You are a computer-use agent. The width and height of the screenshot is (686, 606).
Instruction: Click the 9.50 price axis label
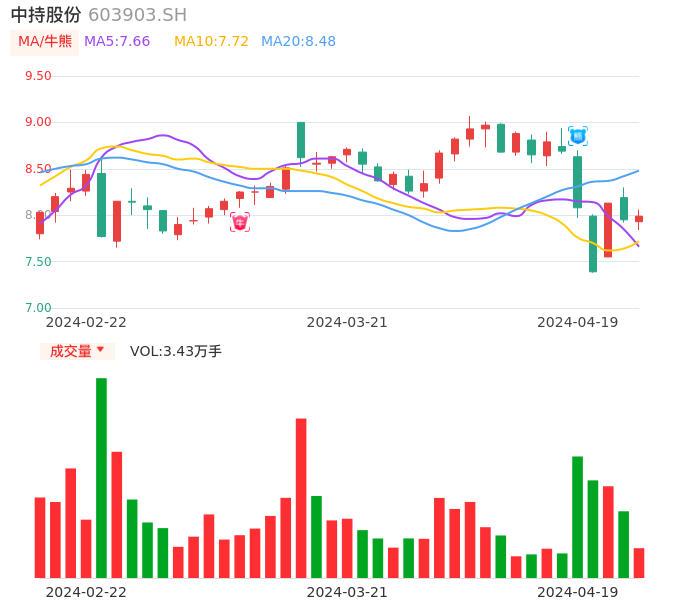point(38,76)
